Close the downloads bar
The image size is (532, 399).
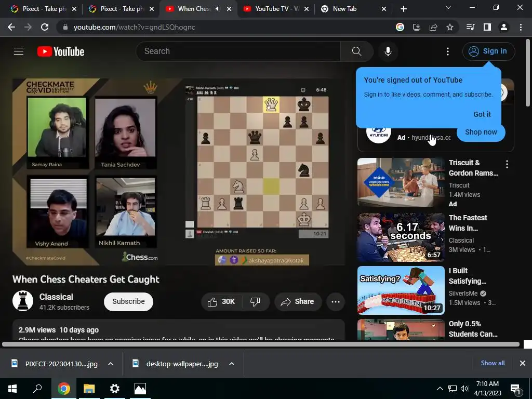point(523,363)
